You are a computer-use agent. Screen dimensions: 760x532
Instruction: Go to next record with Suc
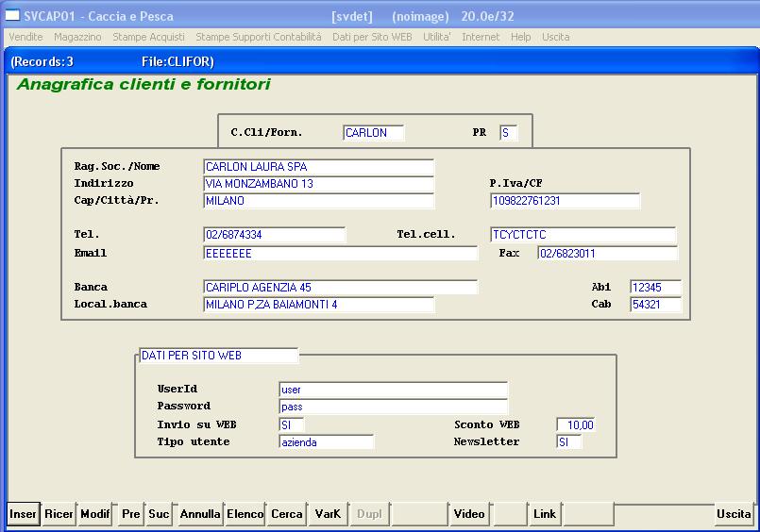coord(159,514)
